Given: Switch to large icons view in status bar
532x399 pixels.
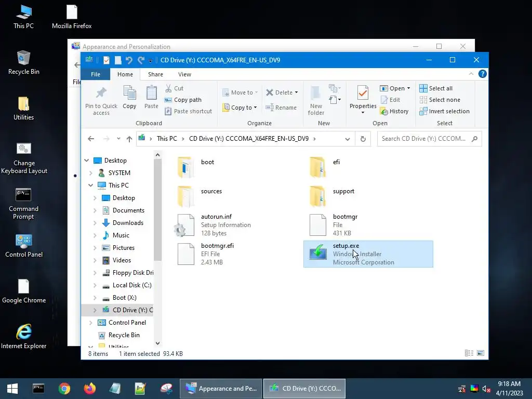Looking at the screenshot, I should [481, 353].
